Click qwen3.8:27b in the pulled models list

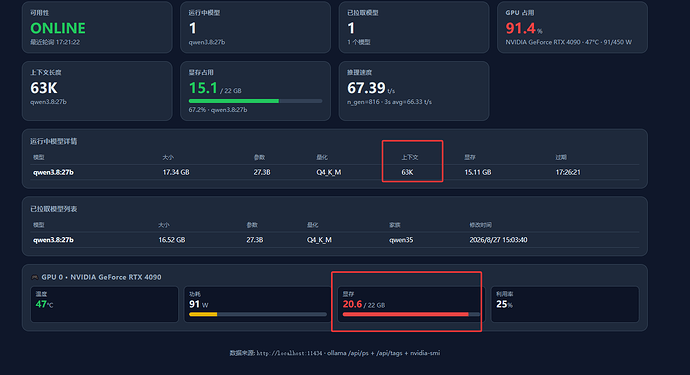click(x=53, y=240)
